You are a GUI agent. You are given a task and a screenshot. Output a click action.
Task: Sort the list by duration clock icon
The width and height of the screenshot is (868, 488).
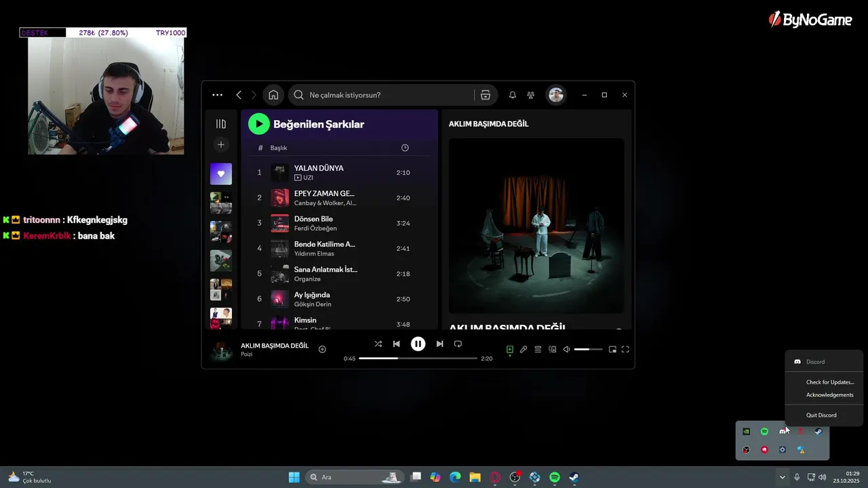coord(405,148)
